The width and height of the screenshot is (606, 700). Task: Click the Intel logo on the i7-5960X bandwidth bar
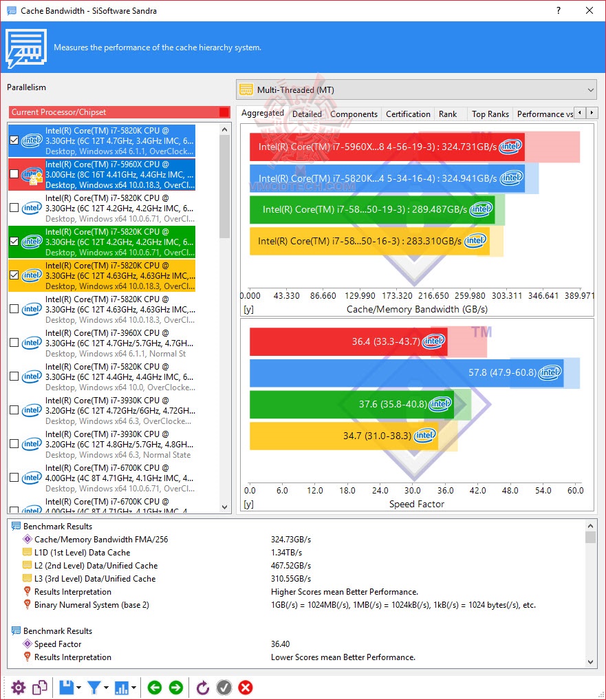click(510, 147)
